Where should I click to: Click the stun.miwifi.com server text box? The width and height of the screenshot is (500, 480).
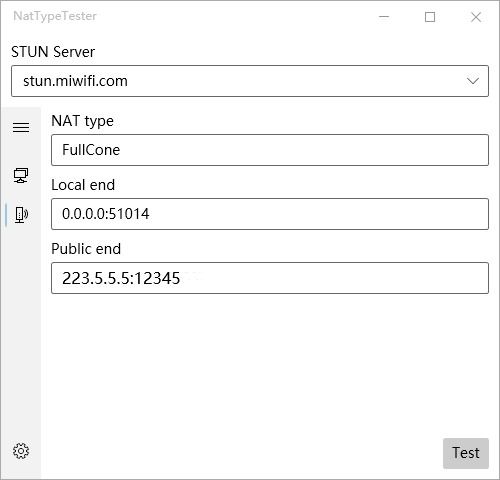(250, 81)
